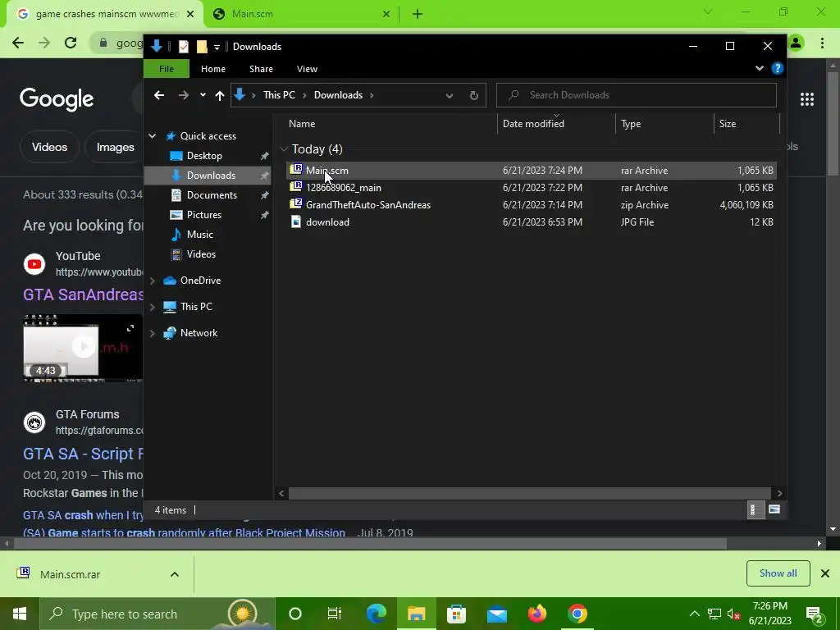Click the Desktop folder in Quick access

tap(204, 156)
